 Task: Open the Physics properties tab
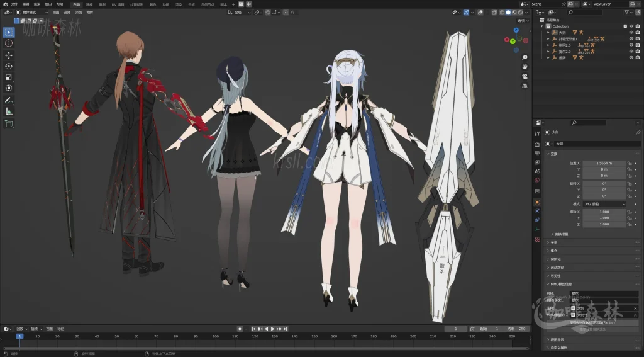pos(537,211)
